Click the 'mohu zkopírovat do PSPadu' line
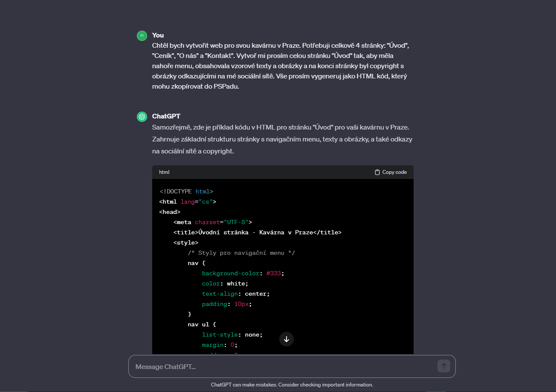 (195, 86)
